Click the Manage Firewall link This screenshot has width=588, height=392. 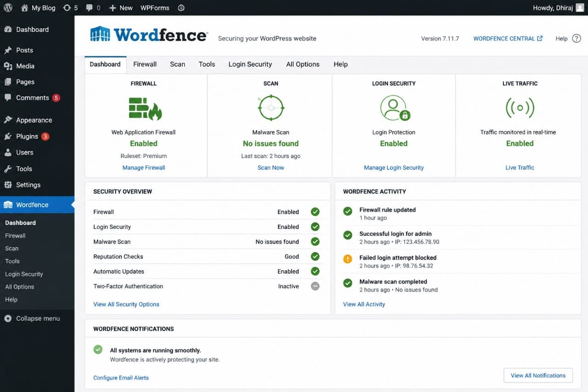[x=144, y=168]
